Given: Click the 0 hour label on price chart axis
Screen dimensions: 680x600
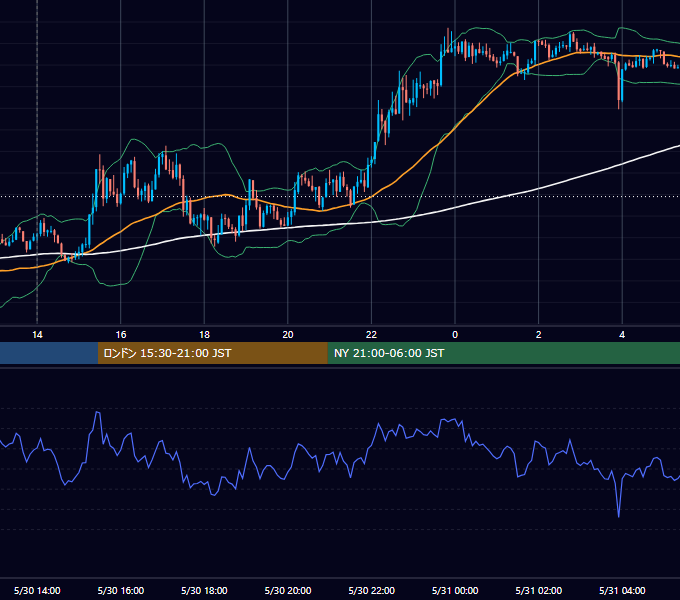Looking at the screenshot, I should tap(455, 335).
